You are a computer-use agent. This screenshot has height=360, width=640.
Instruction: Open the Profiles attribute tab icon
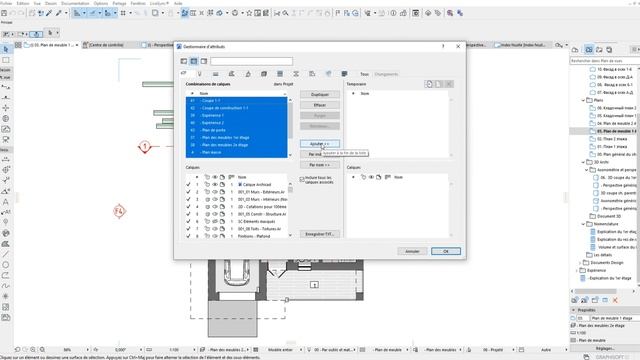296,74
